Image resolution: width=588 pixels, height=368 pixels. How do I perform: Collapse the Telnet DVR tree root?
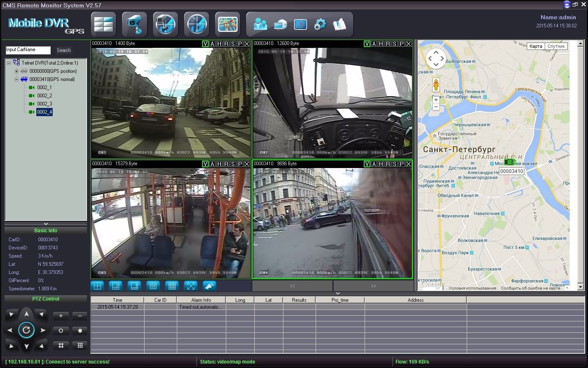click(9, 63)
